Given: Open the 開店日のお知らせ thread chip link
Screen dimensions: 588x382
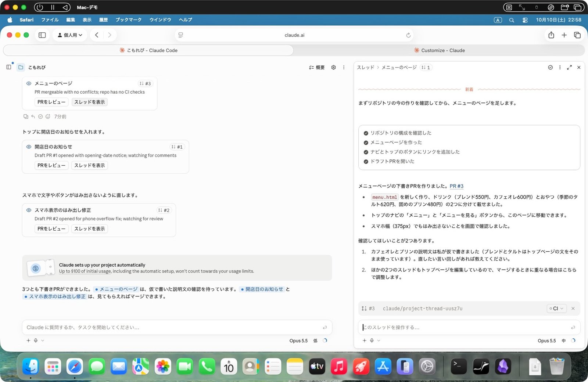Looking at the screenshot, I should point(262,289).
